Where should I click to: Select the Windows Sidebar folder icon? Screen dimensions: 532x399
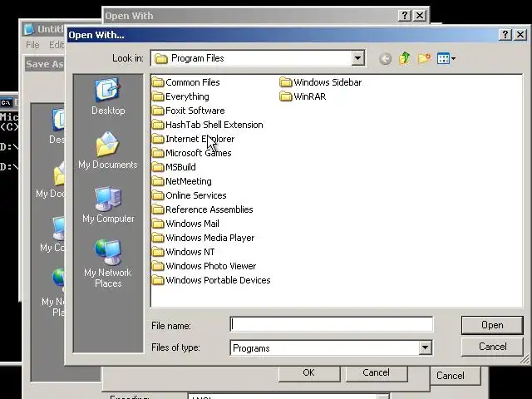tap(286, 82)
